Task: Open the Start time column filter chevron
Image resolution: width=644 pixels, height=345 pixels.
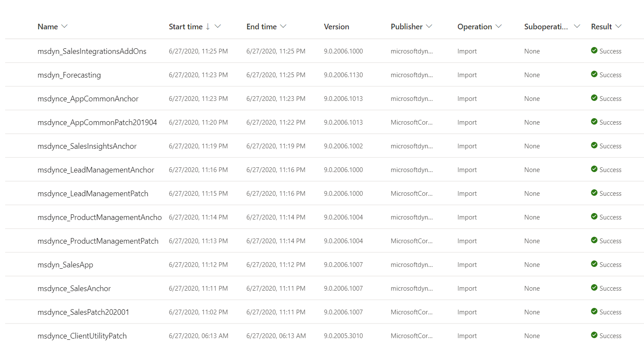Action: (x=218, y=26)
